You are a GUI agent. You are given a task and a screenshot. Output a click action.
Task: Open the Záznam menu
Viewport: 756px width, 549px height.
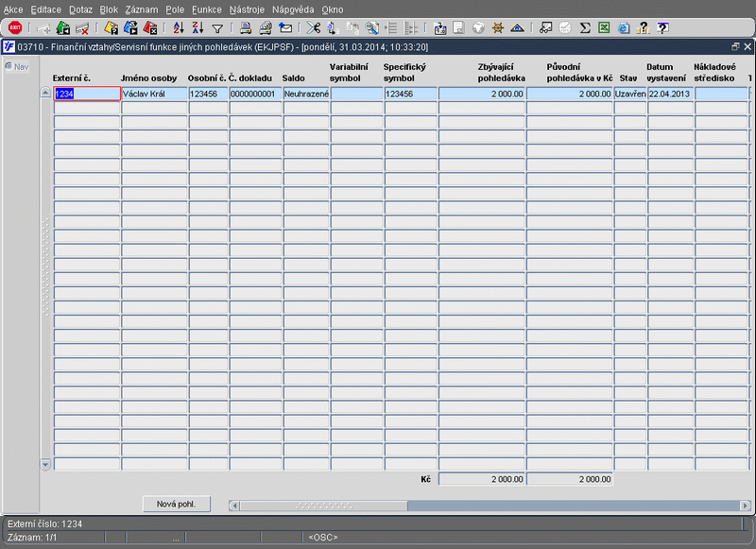point(142,9)
